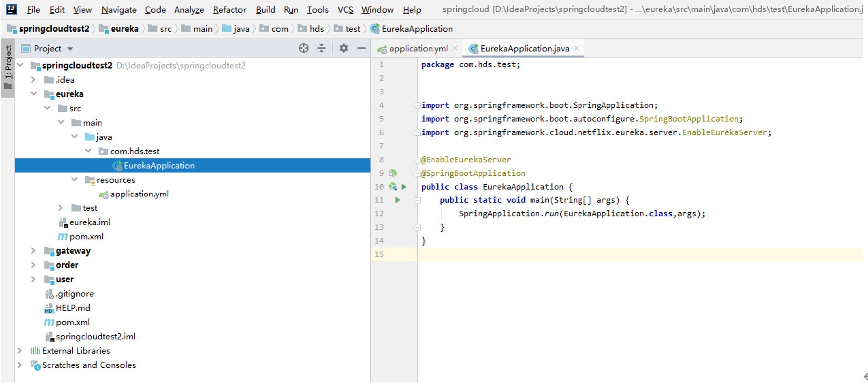Expand Scratches and Consoles node

tap(20, 365)
